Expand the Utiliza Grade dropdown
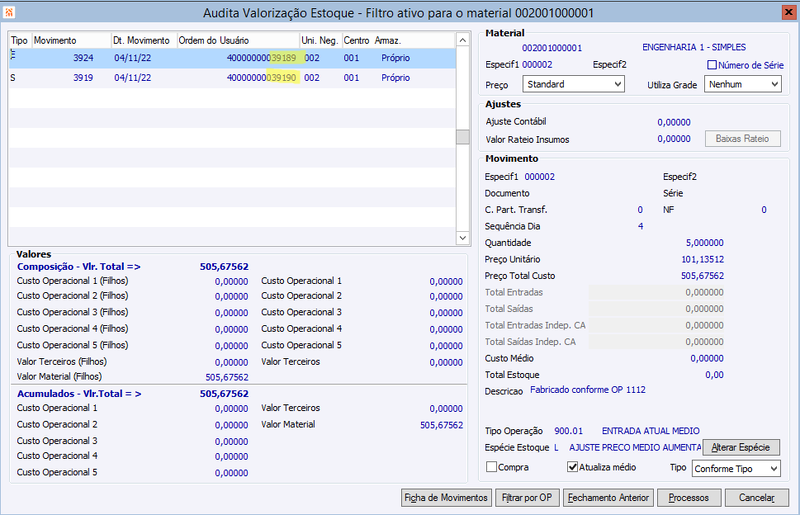The width and height of the screenshot is (800, 515). click(742, 84)
